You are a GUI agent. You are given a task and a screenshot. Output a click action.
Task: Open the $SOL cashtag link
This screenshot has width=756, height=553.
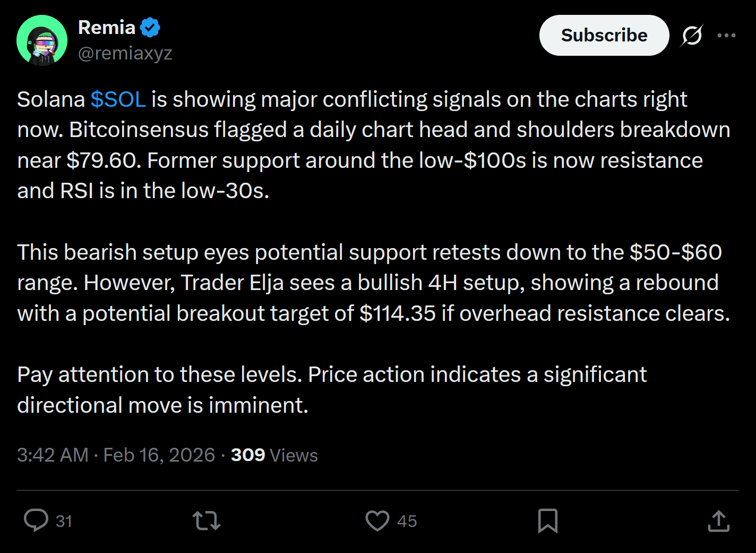(118, 99)
